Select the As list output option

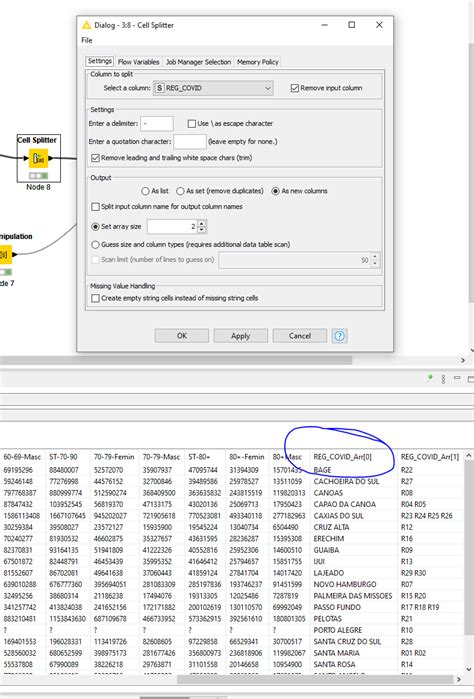coord(145,191)
